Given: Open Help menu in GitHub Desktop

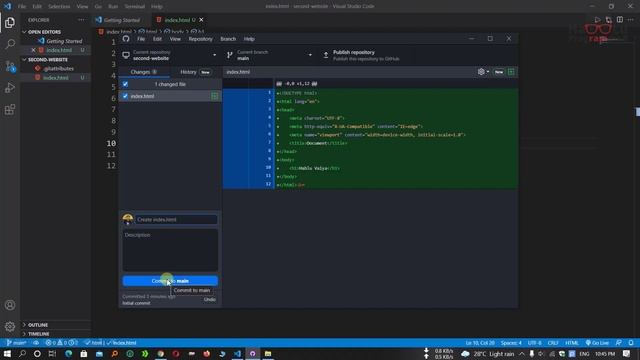Looking at the screenshot, I should (x=249, y=39).
